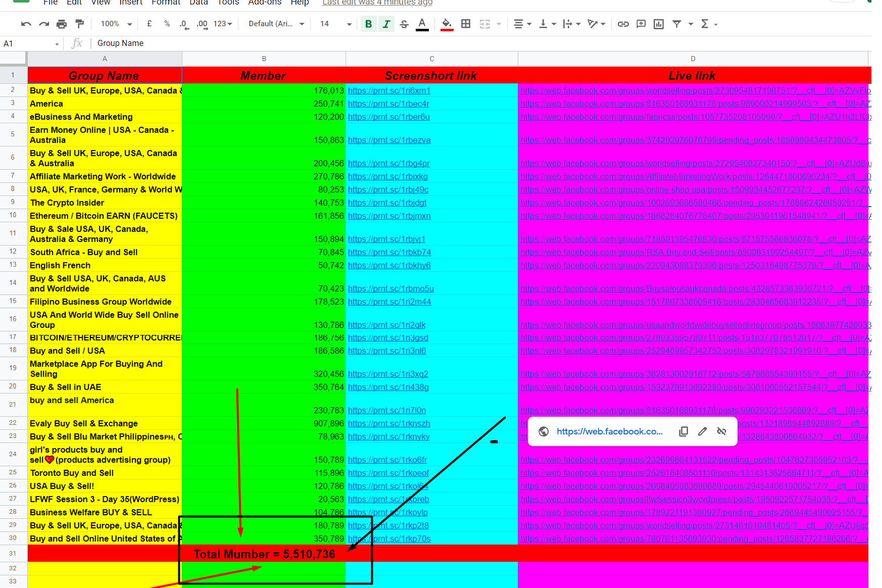Open the fill color picker
Screen dimensions: 882x588
[447, 24]
